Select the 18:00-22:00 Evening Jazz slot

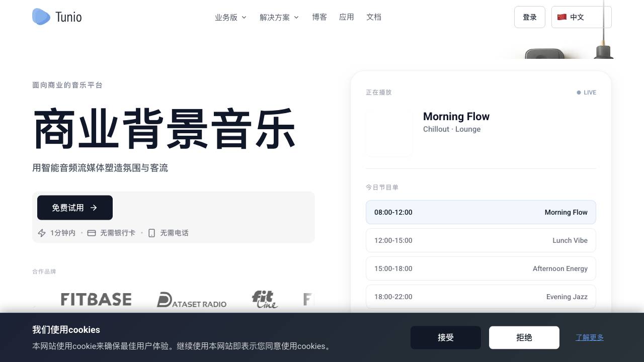coord(481,297)
